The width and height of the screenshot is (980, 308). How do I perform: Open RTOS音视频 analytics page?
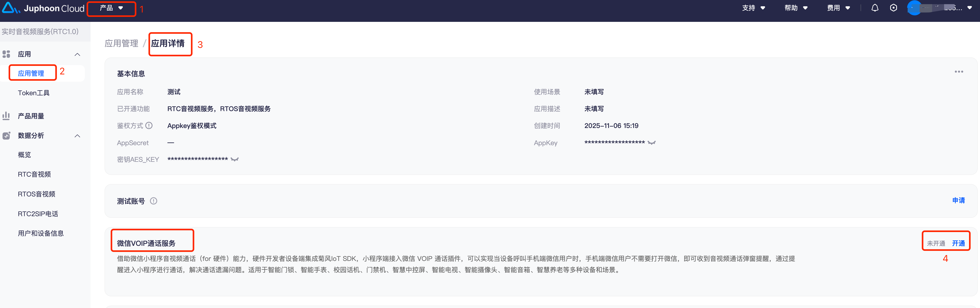point(36,194)
